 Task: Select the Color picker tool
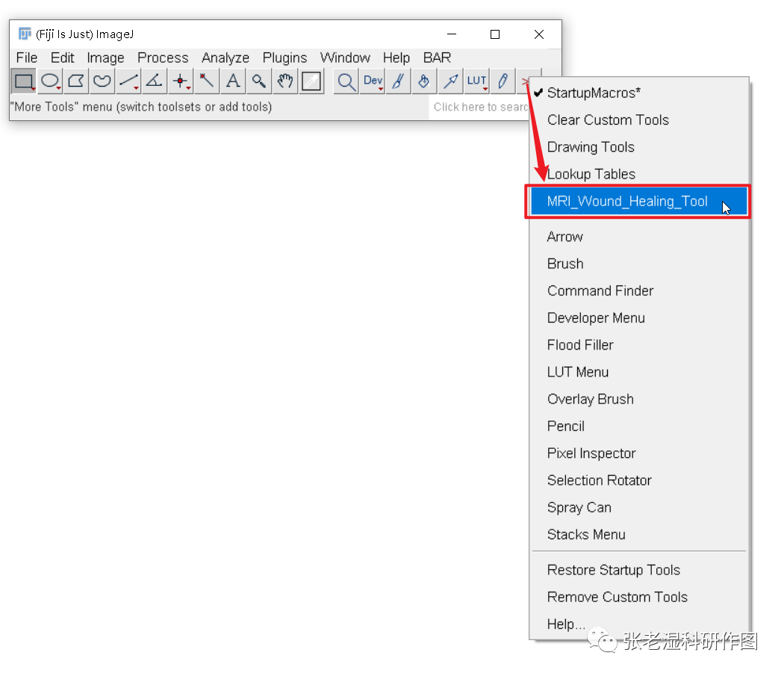tap(311, 81)
